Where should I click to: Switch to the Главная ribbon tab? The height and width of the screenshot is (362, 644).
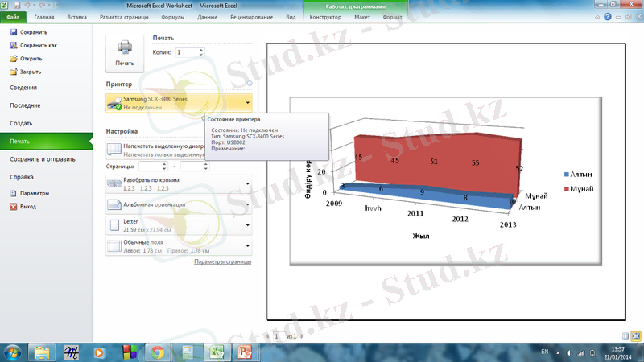coord(45,16)
